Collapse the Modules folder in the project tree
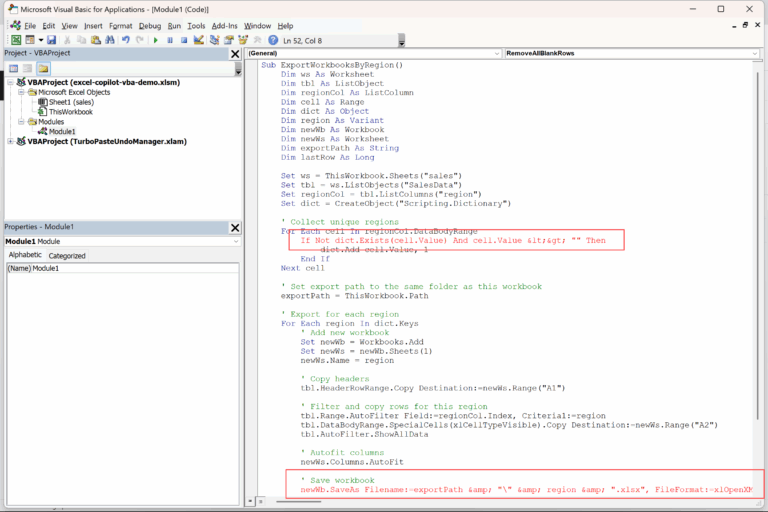The width and height of the screenshot is (768, 512). 21,122
